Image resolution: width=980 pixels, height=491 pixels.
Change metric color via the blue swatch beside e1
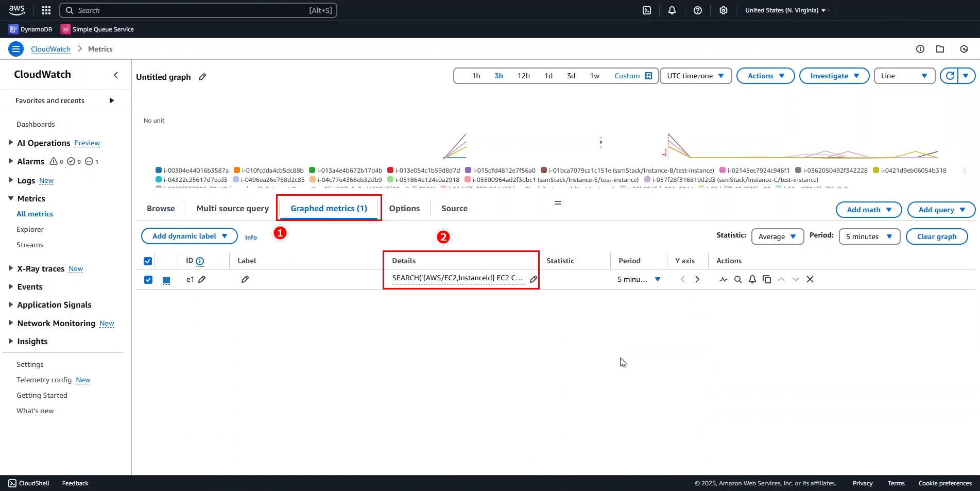(x=166, y=279)
